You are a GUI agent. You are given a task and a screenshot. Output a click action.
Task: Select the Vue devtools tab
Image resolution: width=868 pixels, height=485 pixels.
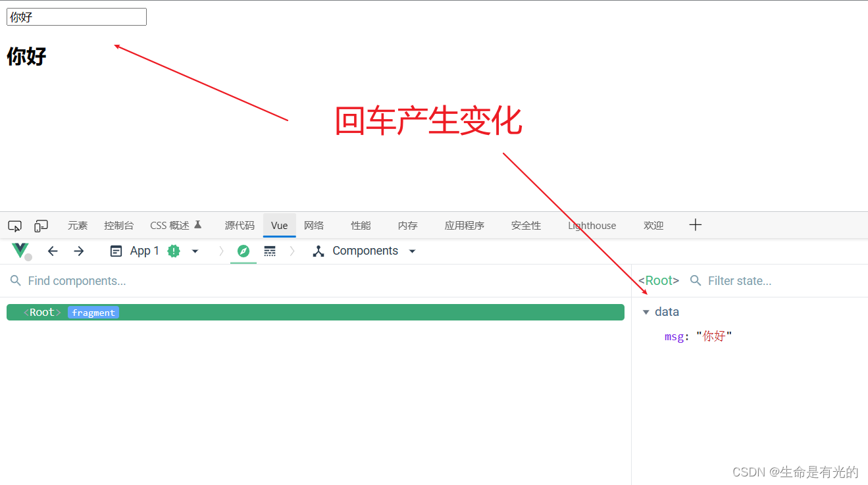coord(280,226)
